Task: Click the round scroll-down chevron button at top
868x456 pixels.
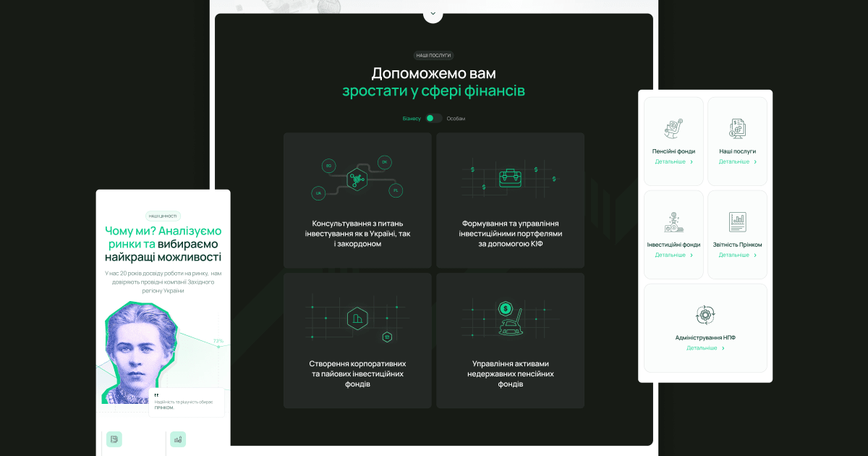Action: coord(433,13)
